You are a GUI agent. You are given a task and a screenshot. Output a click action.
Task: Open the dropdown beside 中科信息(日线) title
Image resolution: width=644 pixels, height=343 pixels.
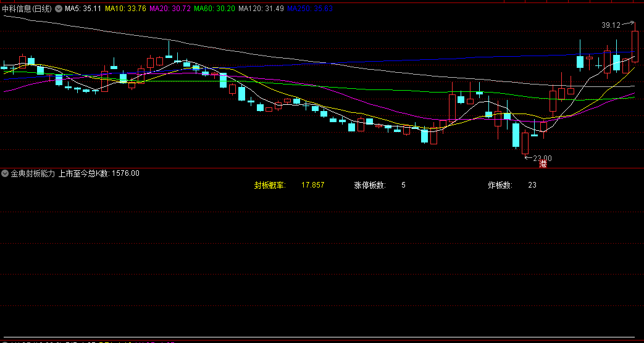(x=58, y=9)
